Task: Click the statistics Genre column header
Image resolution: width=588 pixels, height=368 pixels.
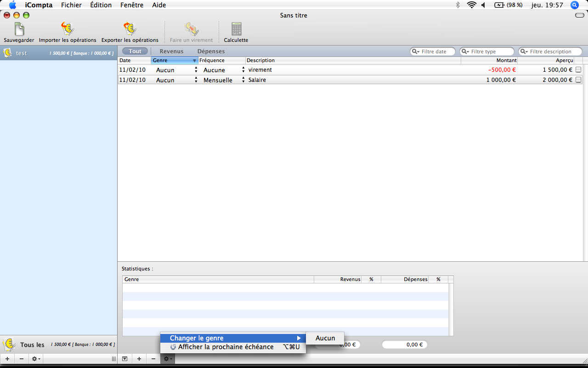Action: coord(218,279)
